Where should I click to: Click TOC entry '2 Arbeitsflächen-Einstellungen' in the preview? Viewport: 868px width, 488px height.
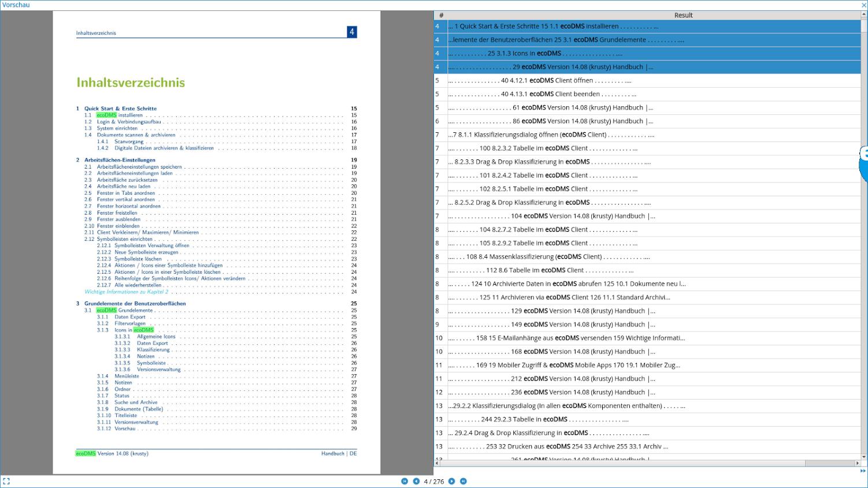click(116, 160)
